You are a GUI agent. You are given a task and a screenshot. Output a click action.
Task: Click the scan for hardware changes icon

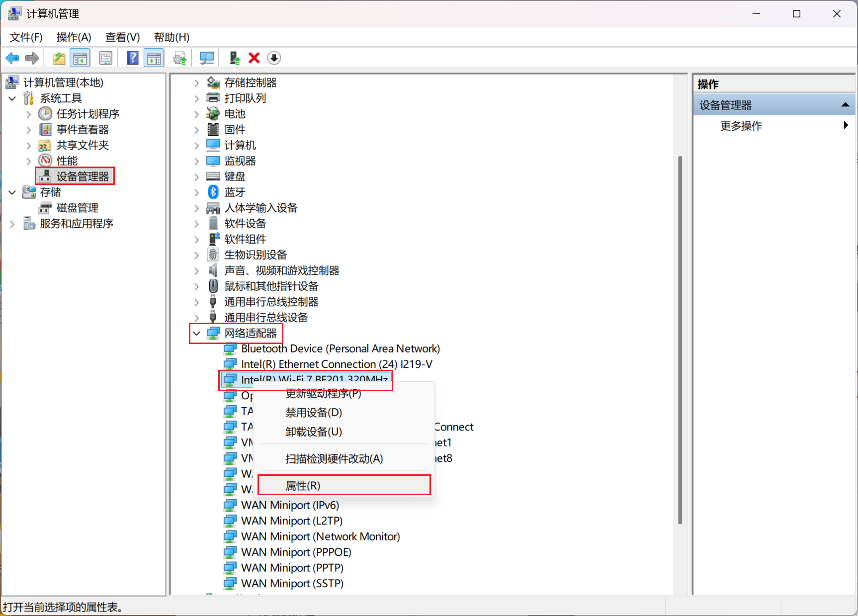pyautogui.click(x=207, y=58)
